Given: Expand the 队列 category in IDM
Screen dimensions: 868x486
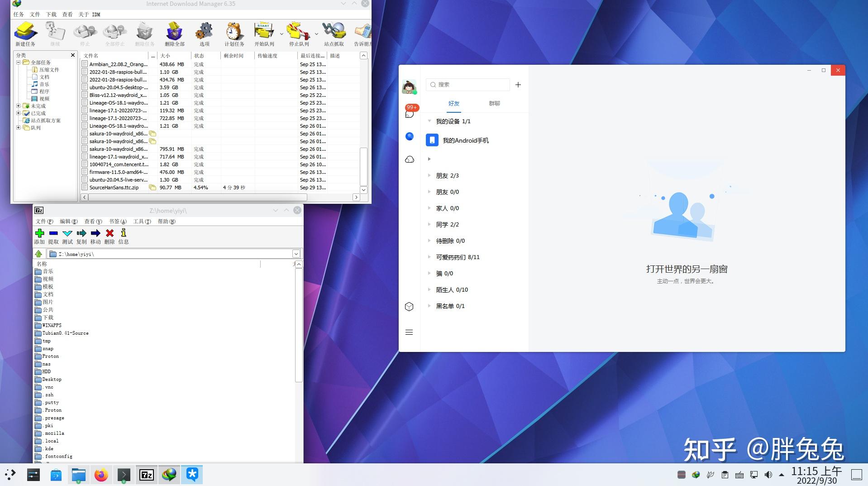Looking at the screenshot, I should (19, 128).
